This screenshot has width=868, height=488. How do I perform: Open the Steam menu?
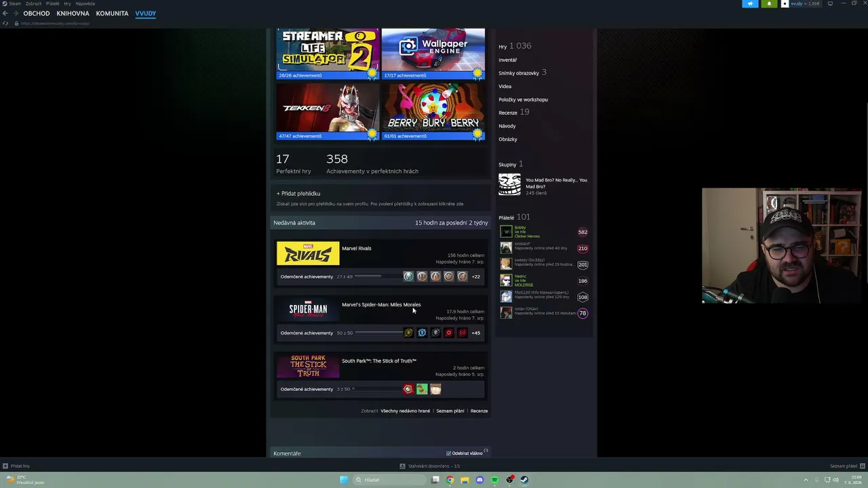point(15,3)
